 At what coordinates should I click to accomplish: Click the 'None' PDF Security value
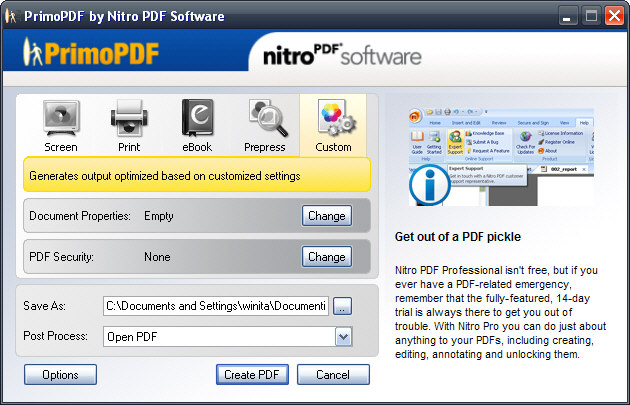(157, 257)
